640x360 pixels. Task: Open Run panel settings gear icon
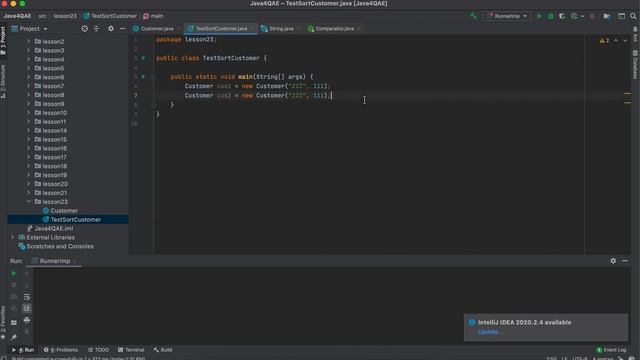click(613, 260)
